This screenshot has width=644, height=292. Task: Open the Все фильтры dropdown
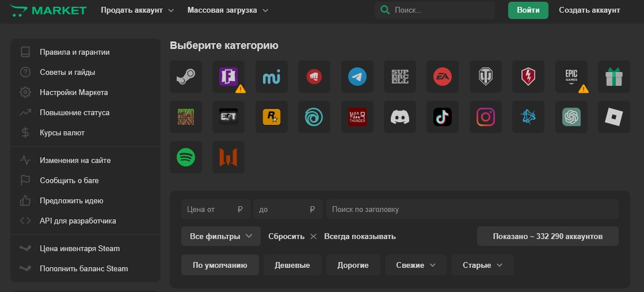(221, 237)
